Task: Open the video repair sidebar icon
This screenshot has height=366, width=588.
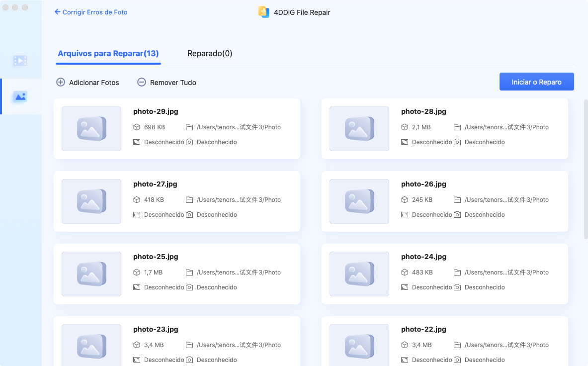Action: click(x=20, y=60)
